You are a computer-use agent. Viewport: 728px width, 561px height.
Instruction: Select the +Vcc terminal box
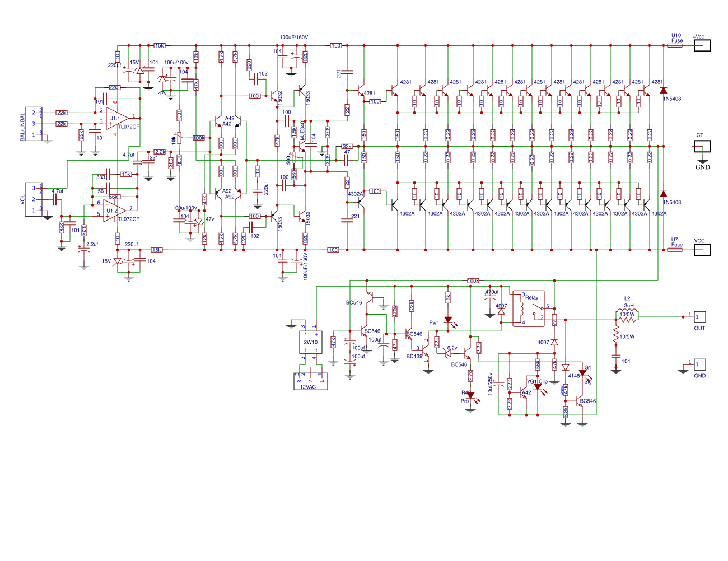click(x=702, y=45)
